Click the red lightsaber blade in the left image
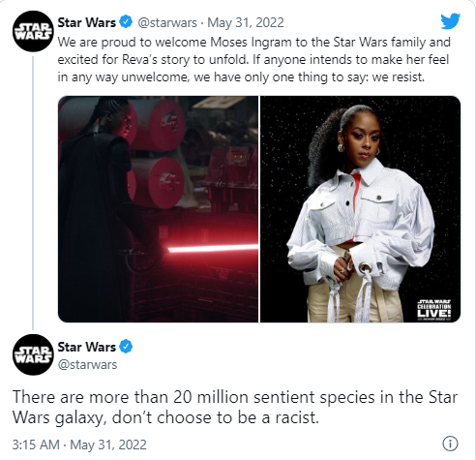 coord(213,249)
